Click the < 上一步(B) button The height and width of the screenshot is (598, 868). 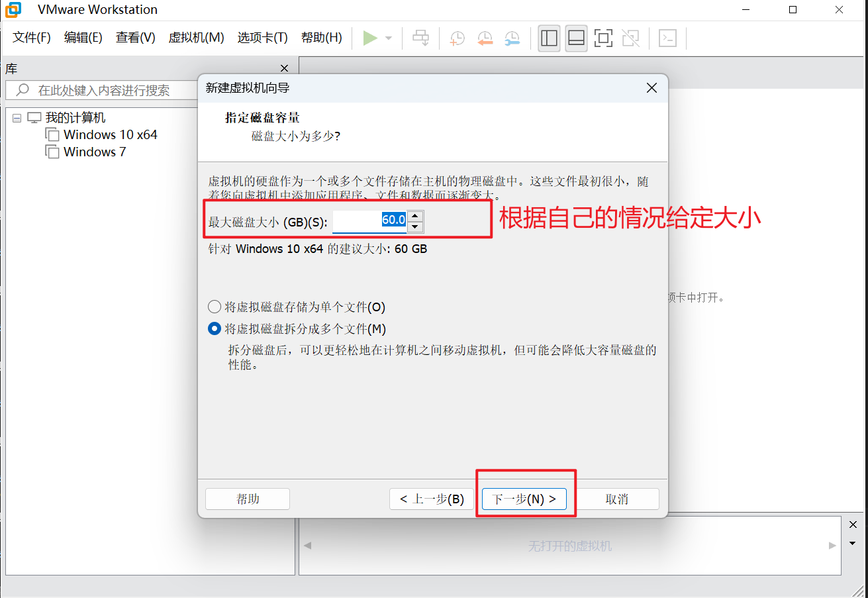click(x=432, y=499)
